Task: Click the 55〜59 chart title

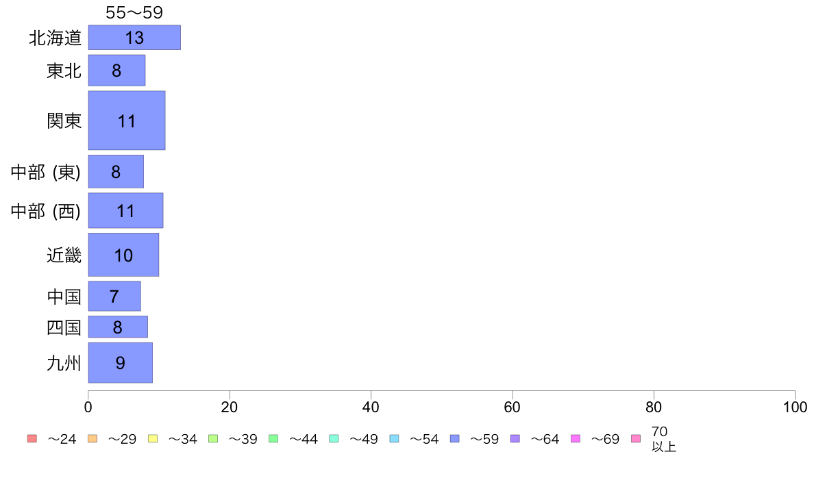Action: coord(134,12)
